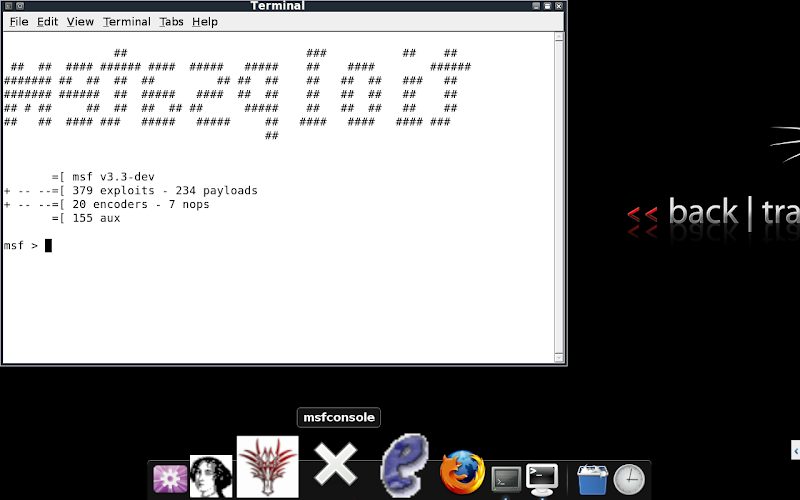Click the white X dock icon
800x500 pixels.
[335, 464]
